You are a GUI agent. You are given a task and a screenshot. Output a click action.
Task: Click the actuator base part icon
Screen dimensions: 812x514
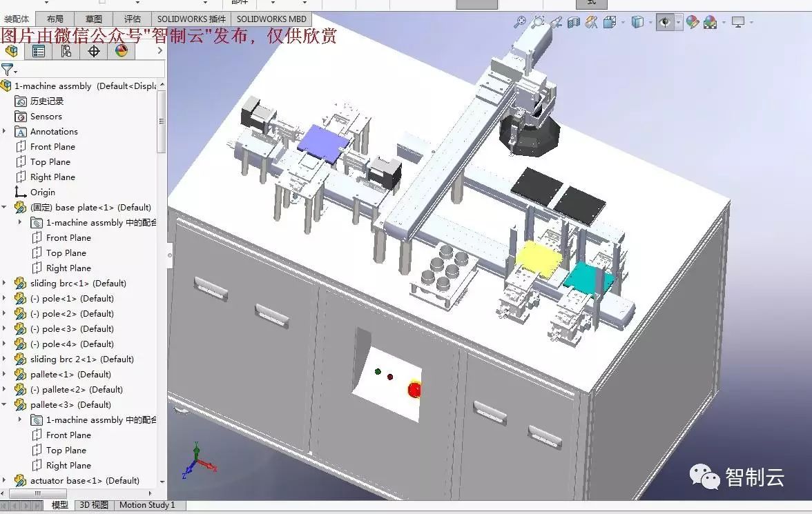(x=21, y=481)
